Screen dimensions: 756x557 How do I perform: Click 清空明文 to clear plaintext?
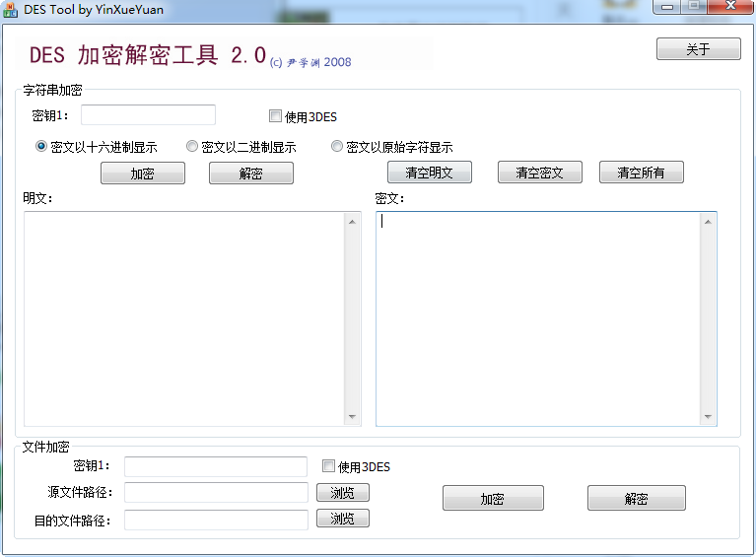coord(430,173)
